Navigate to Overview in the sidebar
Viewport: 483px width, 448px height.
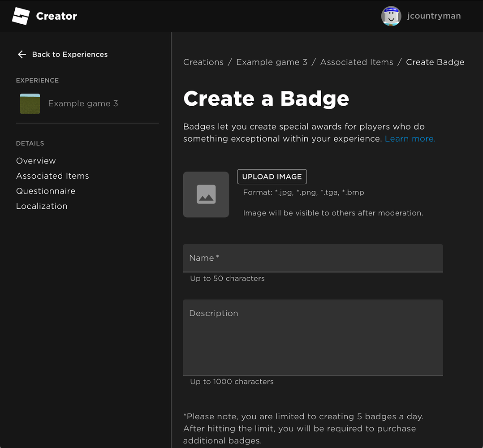pyautogui.click(x=36, y=160)
